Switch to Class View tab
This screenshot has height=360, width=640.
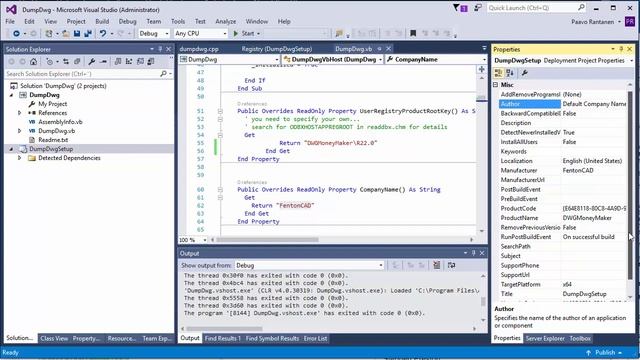click(x=54, y=338)
